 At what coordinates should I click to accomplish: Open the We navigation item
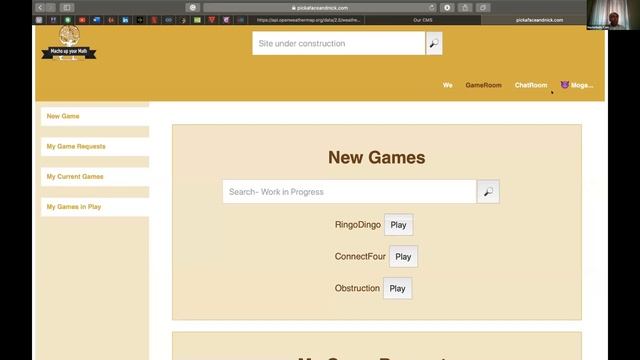point(447,85)
